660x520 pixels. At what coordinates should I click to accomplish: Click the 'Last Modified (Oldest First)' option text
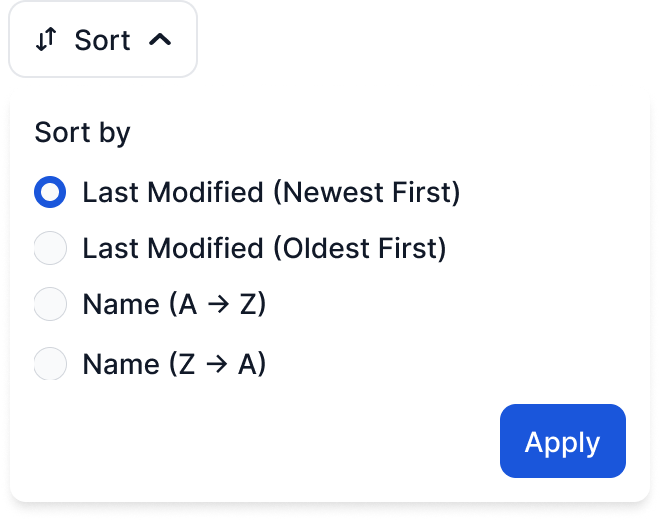point(264,248)
